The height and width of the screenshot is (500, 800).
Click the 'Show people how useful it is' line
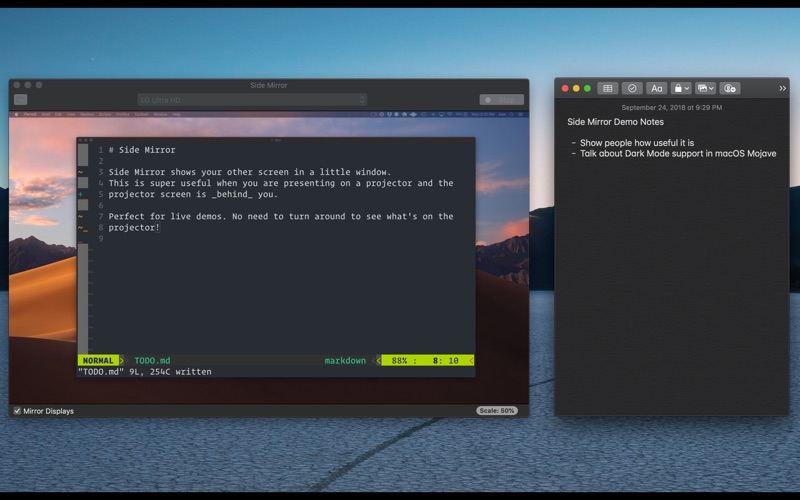coord(637,143)
